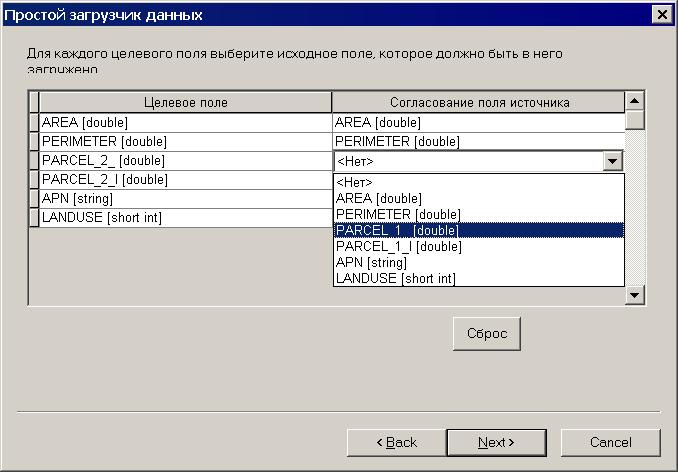Click row selector beside PERIMETER row

34,142
